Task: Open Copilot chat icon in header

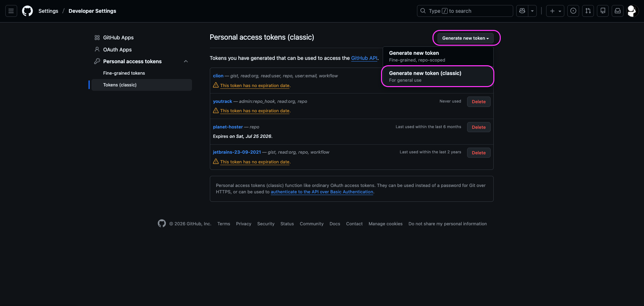Action: tap(522, 11)
